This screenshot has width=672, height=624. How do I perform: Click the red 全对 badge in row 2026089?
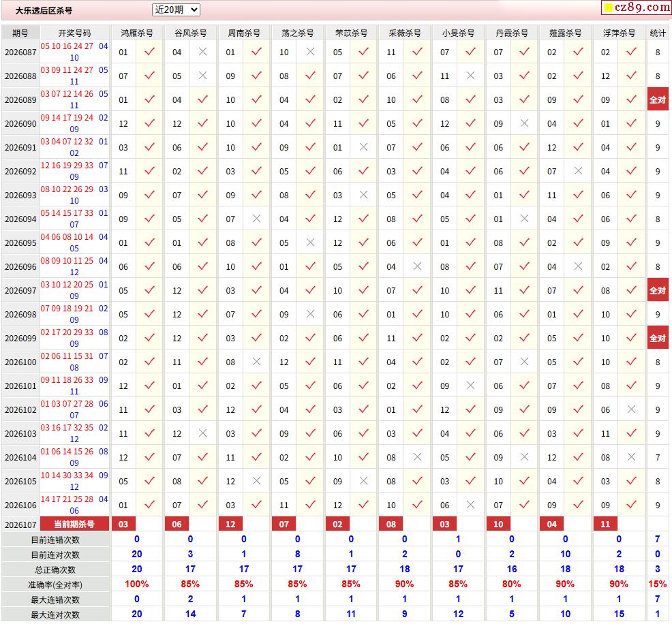pos(658,99)
